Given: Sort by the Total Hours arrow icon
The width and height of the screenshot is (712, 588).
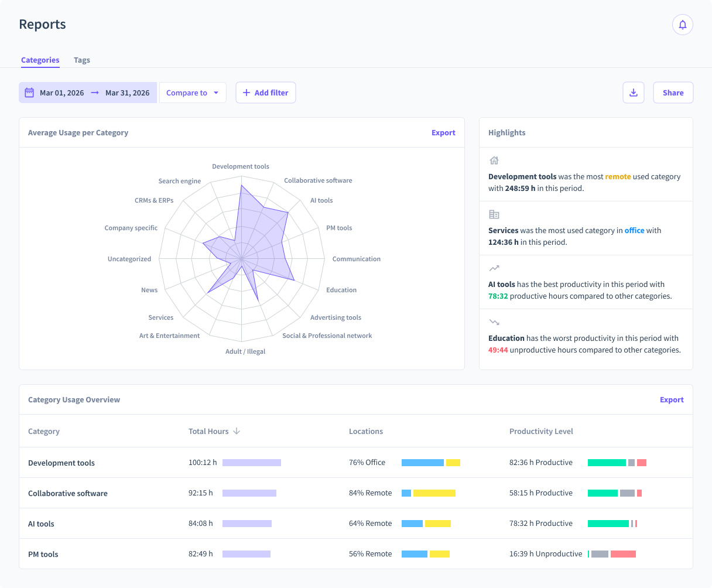Looking at the screenshot, I should click(237, 431).
